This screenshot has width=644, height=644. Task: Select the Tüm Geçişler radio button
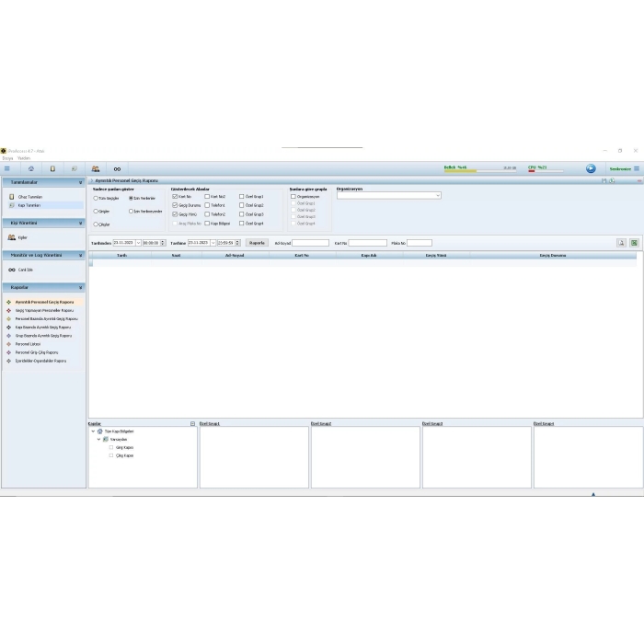coord(96,198)
